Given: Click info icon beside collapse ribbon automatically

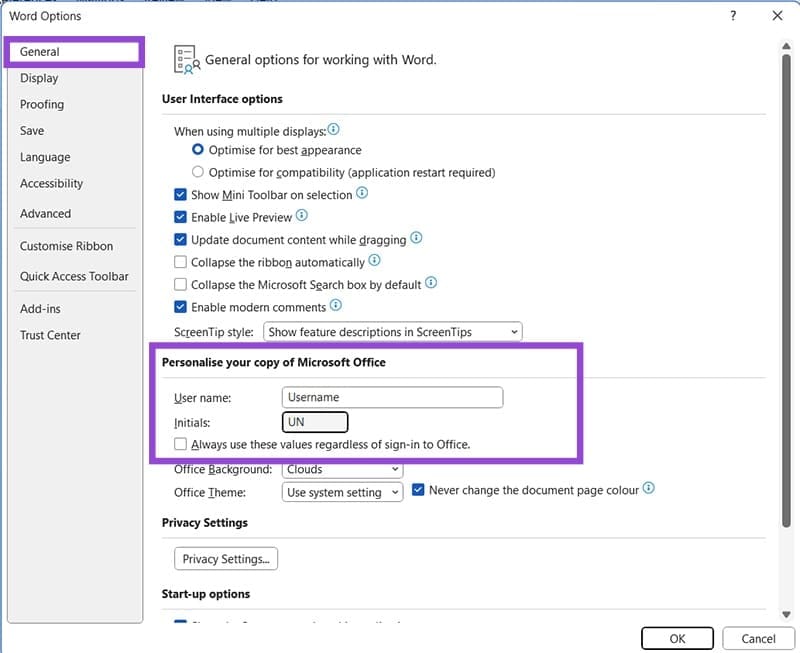Looking at the screenshot, I should point(375,261).
